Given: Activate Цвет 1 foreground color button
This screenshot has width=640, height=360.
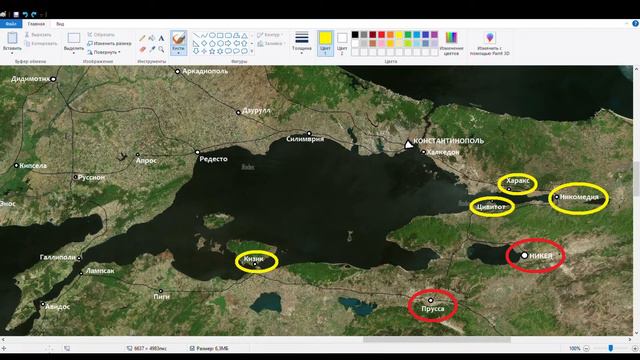Looking at the screenshot, I should [325, 43].
